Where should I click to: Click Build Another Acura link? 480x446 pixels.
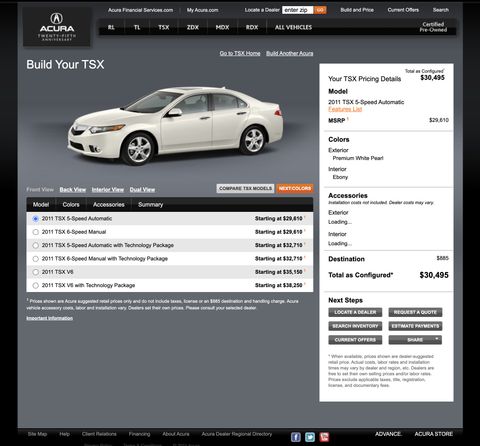pyautogui.click(x=290, y=53)
